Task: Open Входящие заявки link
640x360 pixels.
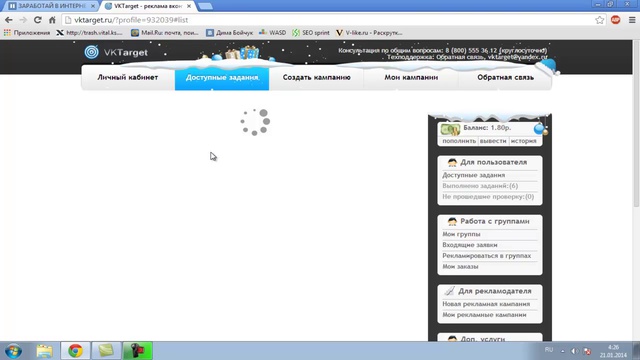Action: pos(470,245)
